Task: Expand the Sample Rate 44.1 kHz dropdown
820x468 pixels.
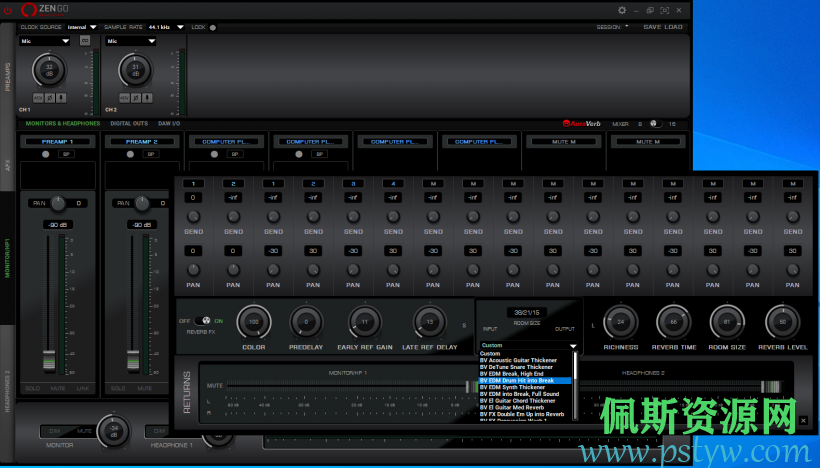Action: [x=166, y=27]
